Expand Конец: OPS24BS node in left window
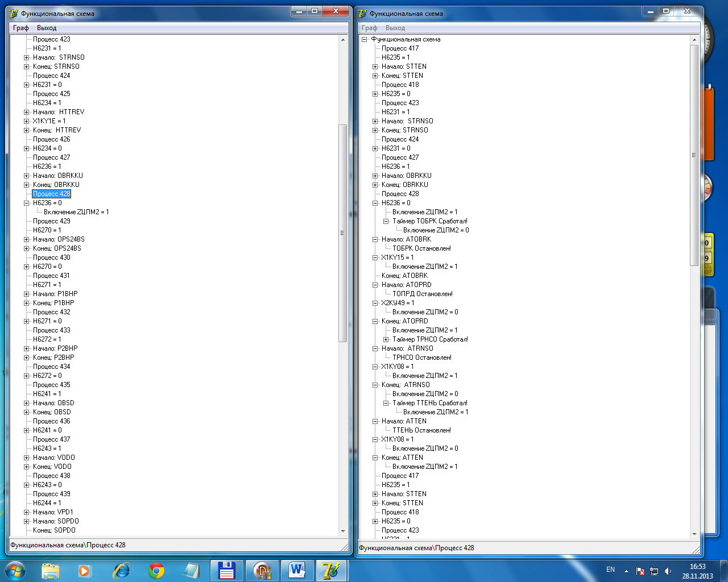 [26, 248]
